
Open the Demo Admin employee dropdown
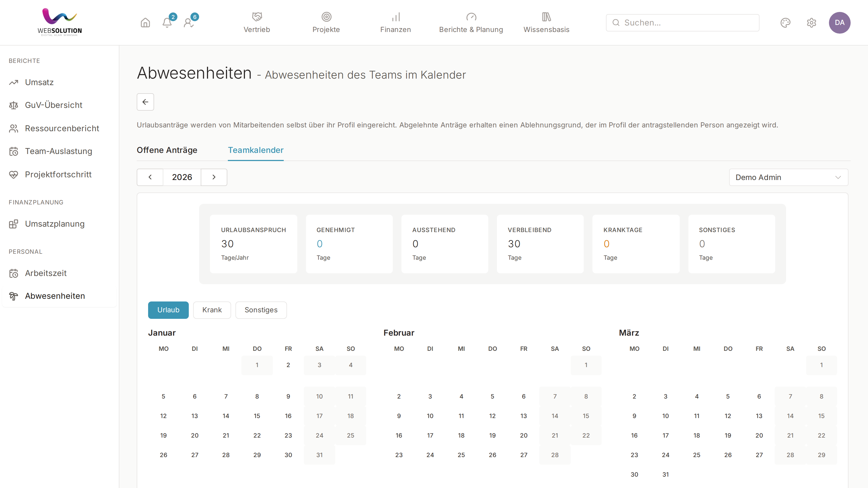(789, 177)
